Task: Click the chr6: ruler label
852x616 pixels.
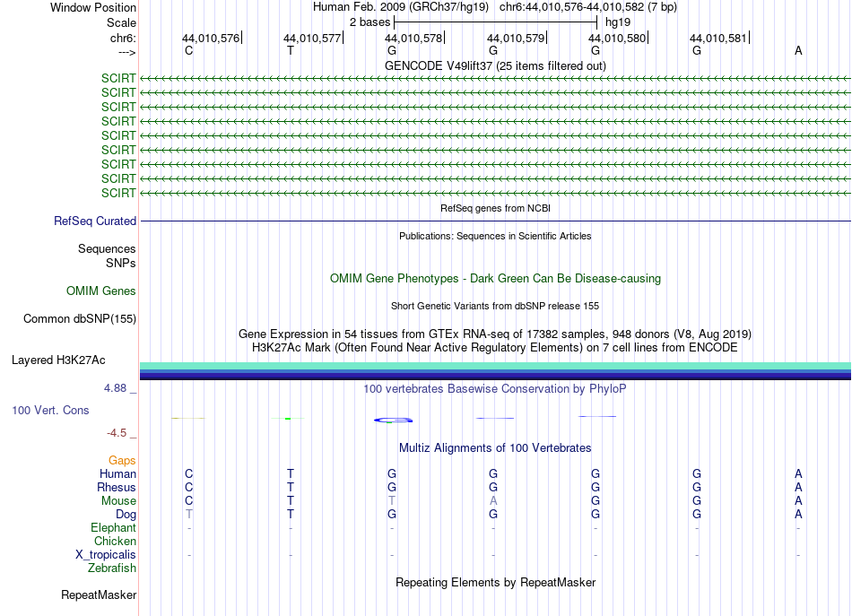Action: [x=123, y=38]
